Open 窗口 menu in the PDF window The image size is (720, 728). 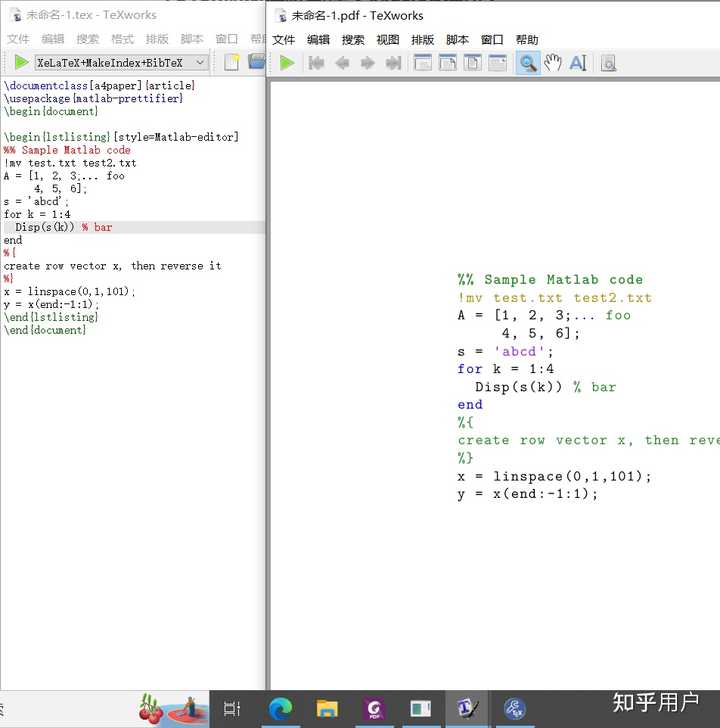pos(492,40)
